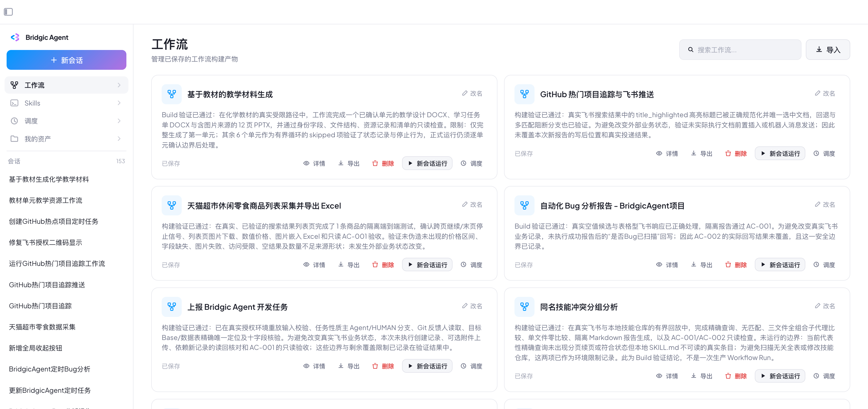The image size is (868, 409).
Task: Run 自动化 Bug 分析报告 in new session
Action: coord(780,265)
